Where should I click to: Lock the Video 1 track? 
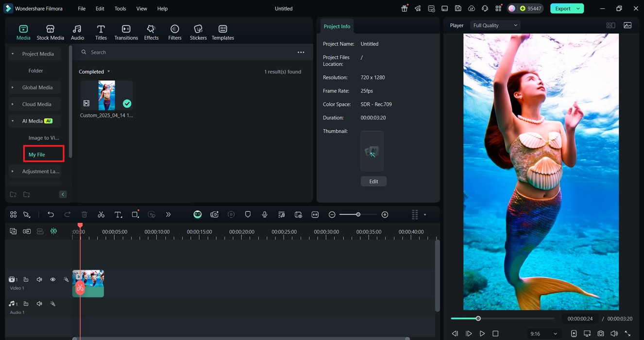click(26, 279)
